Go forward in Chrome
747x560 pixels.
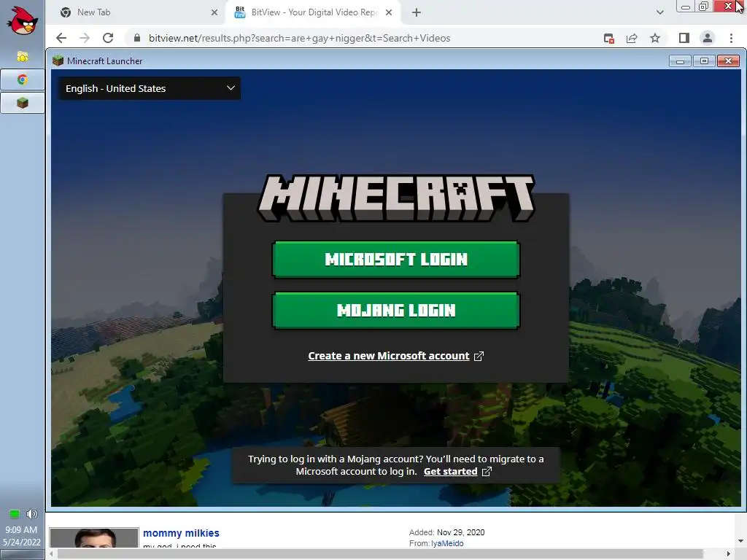pos(85,38)
